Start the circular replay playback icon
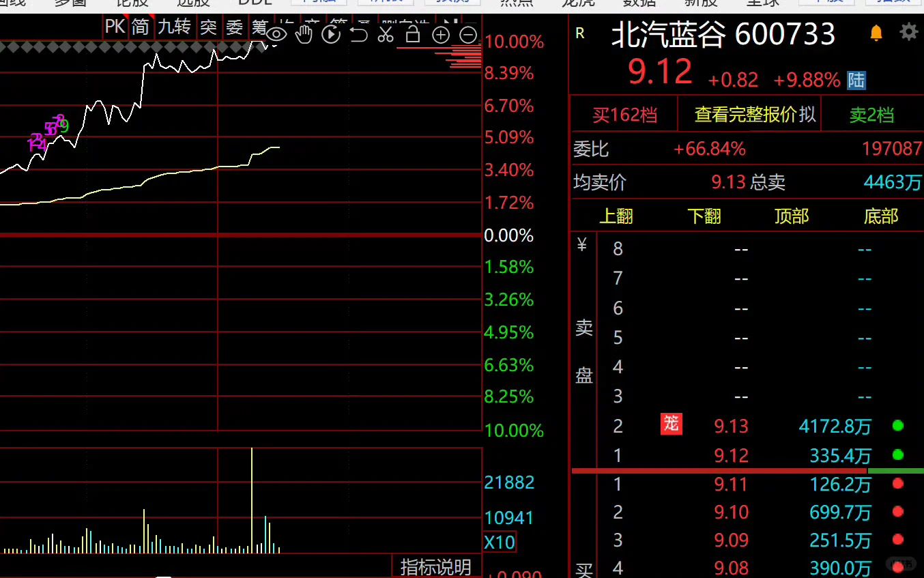This screenshot has height=578, width=924. (x=331, y=33)
